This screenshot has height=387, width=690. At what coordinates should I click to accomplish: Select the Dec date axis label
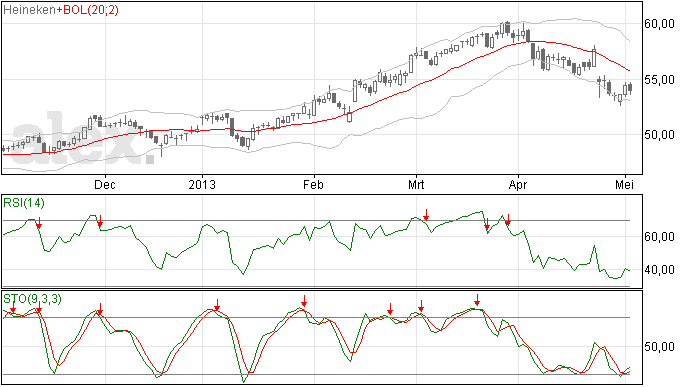105,184
